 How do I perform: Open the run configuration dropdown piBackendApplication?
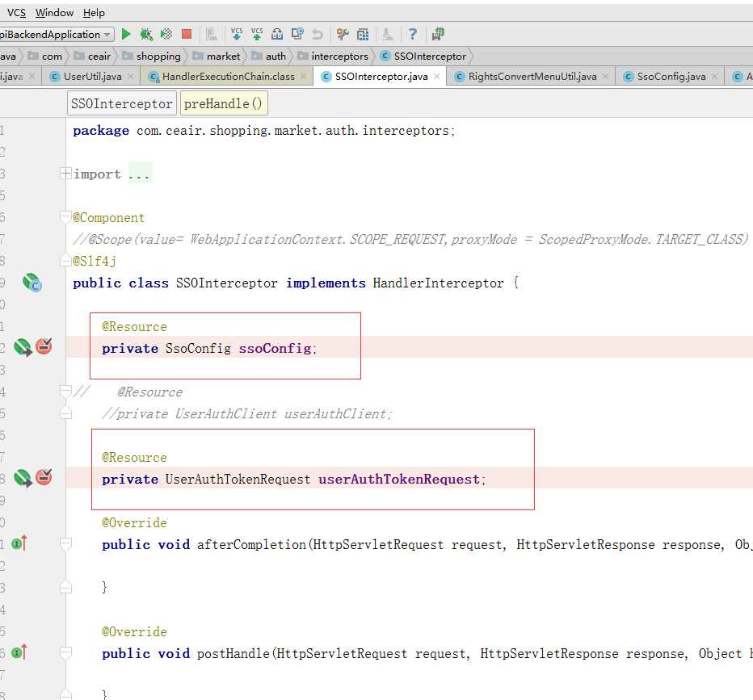(57, 35)
